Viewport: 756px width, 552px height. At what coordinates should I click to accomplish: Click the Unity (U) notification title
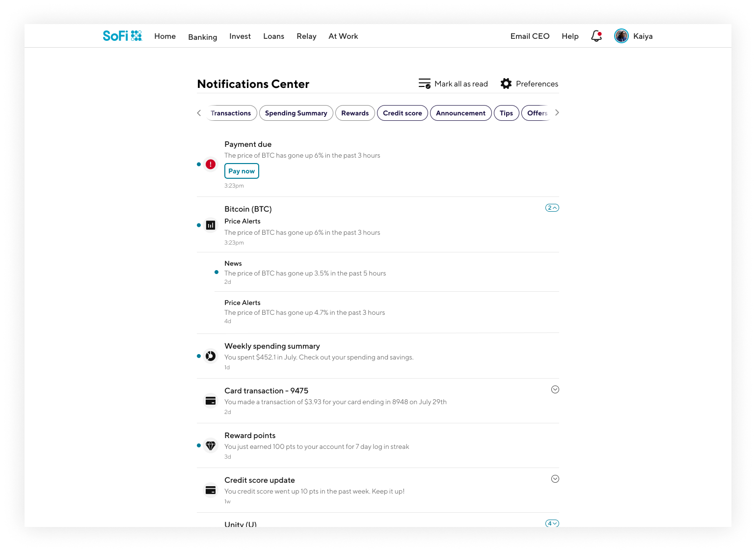[241, 524]
